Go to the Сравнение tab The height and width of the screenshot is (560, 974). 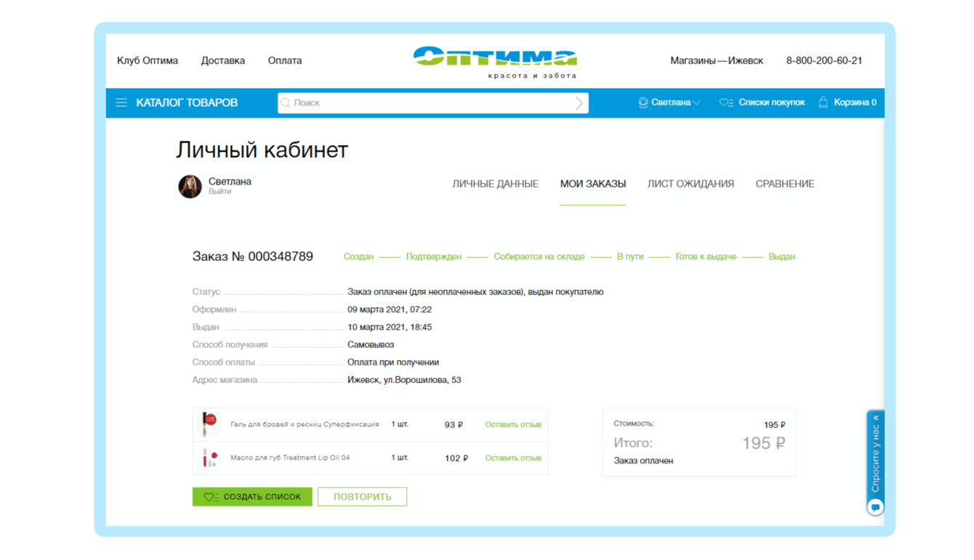(785, 184)
